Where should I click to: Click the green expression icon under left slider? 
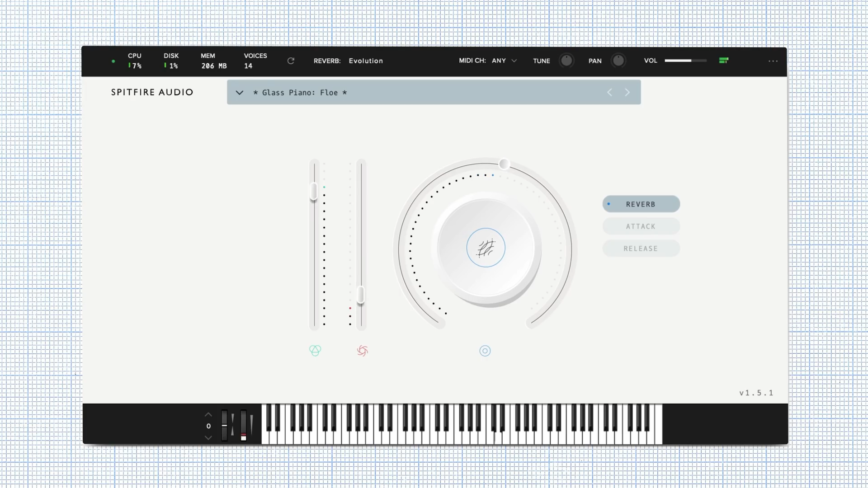[x=315, y=351]
